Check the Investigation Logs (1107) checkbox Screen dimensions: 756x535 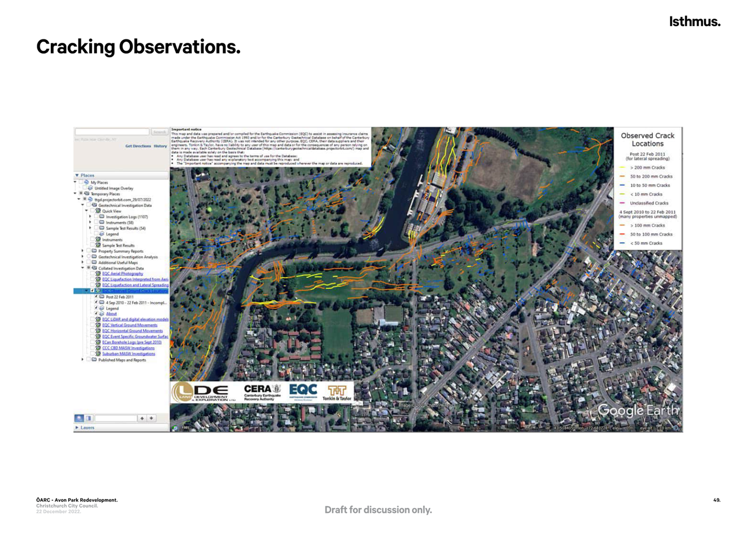(x=96, y=216)
